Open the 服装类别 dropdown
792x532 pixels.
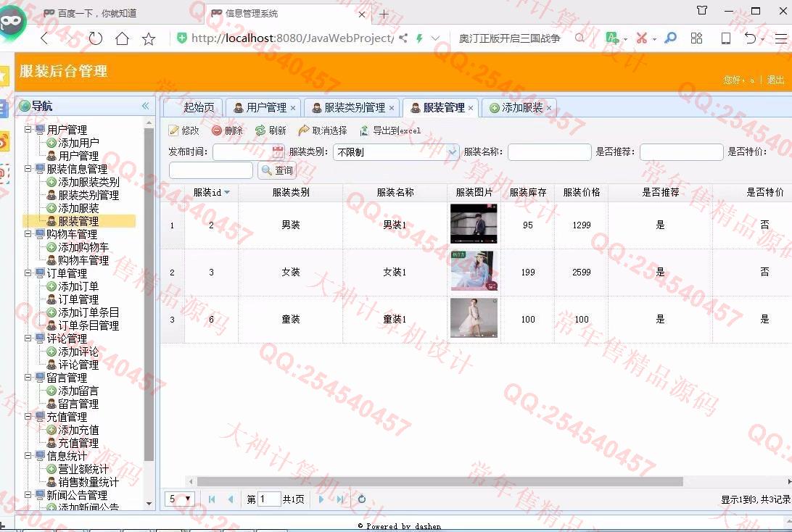click(x=453, y=152)
